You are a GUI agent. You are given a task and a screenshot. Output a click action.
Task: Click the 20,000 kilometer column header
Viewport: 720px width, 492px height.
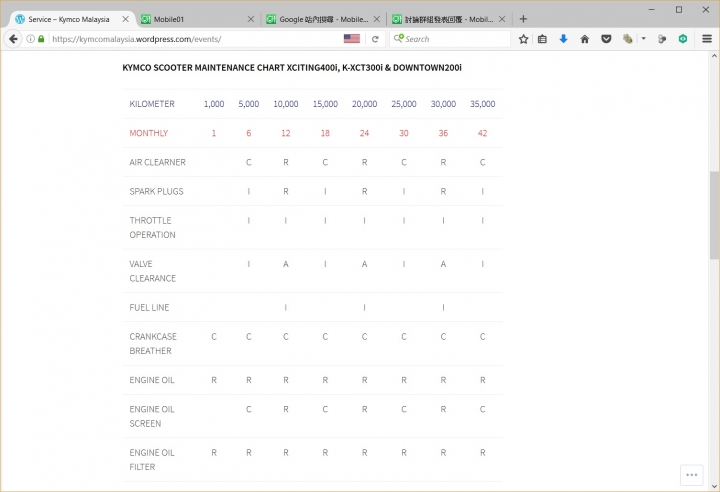(365, 104)
